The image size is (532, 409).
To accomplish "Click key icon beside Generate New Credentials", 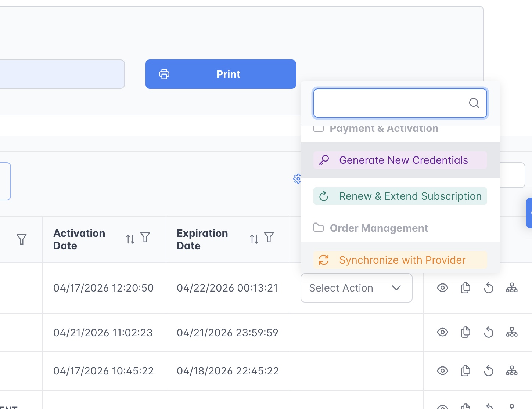I will point(324,160).
